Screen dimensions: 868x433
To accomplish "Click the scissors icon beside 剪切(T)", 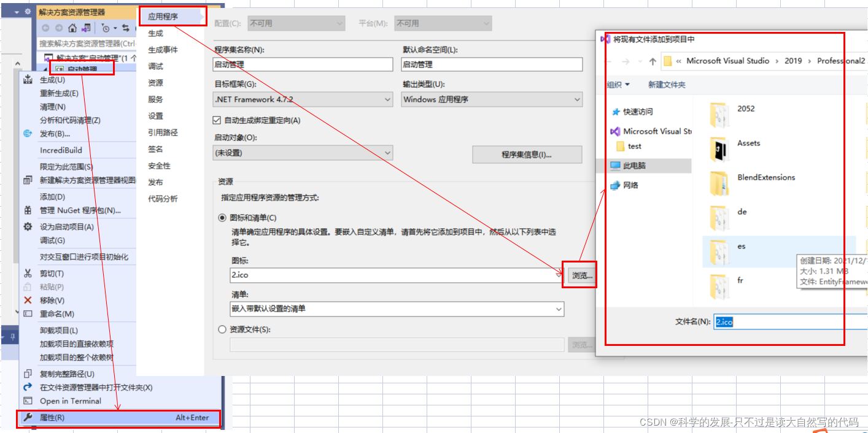I will 28,274.
